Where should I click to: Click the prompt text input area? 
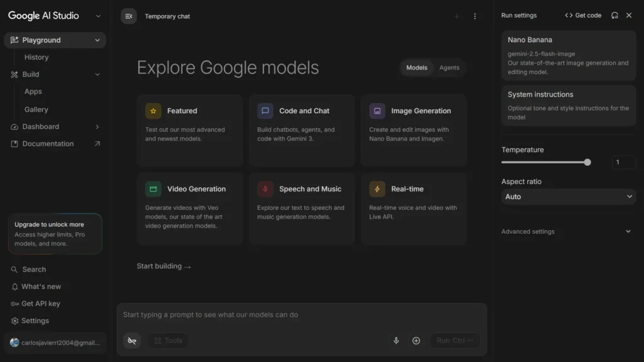click(301, 315)
